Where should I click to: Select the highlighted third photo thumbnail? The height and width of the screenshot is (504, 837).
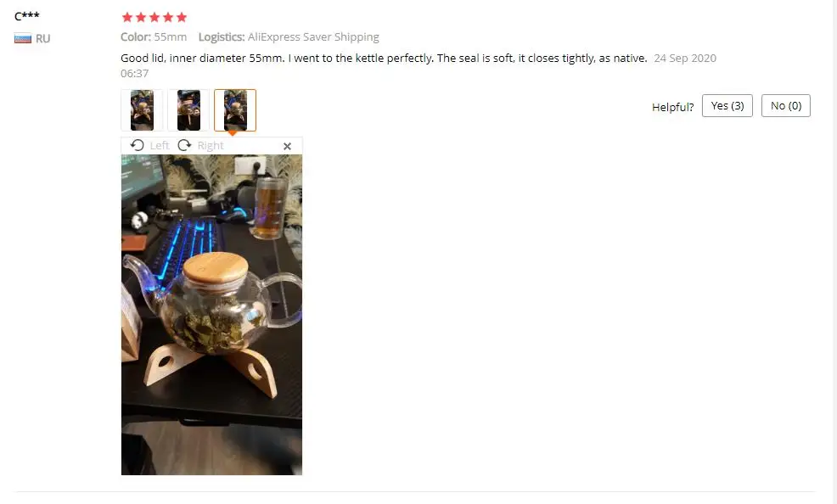tap(235, 109)
